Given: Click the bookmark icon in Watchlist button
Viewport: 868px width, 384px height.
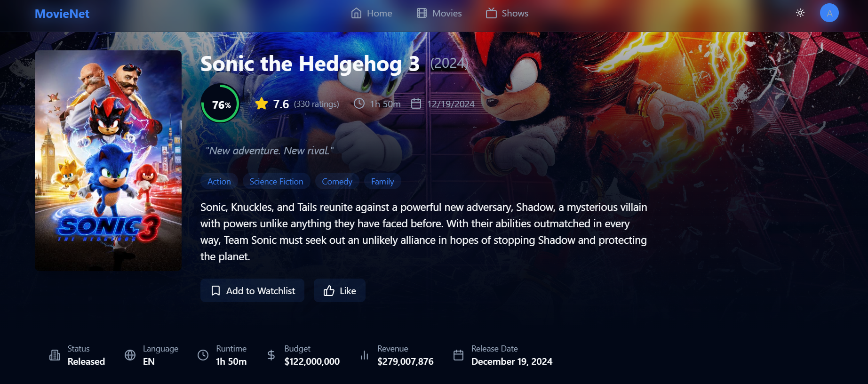Looking at the screenshot, I should pos(215,291).
